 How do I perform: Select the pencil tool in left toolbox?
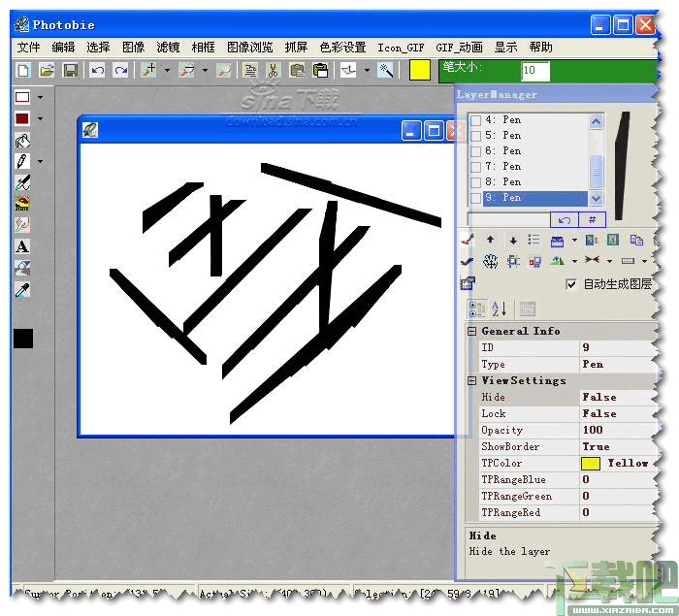tap(22, 161)
